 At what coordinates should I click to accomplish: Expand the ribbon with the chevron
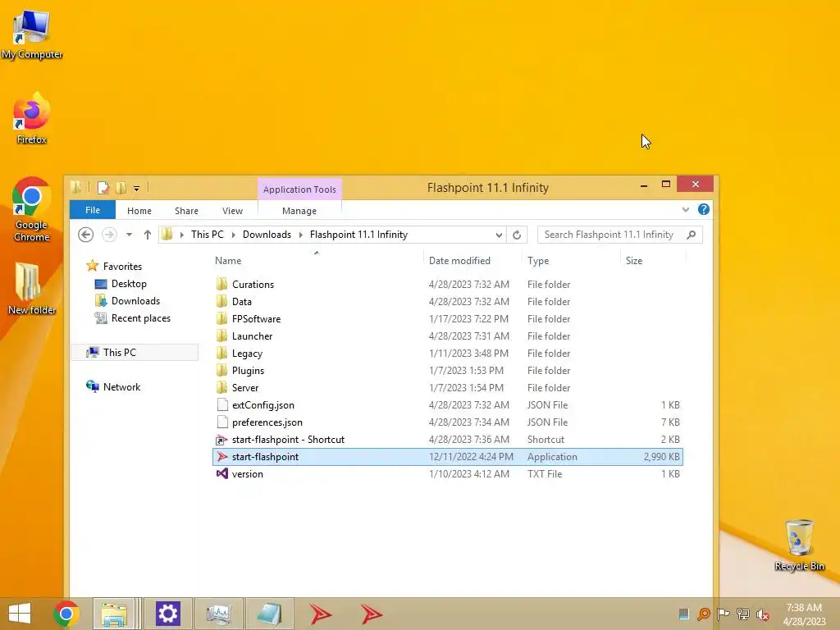point(686,209)
